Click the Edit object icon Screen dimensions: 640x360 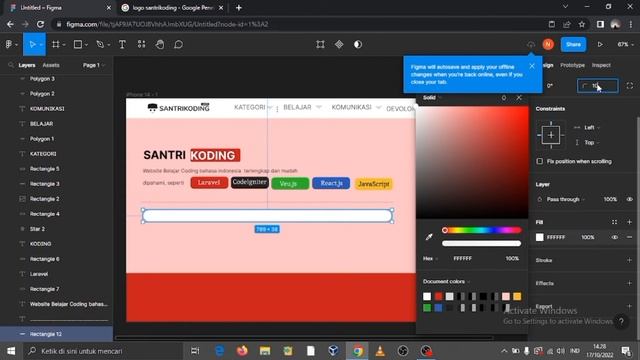click(320, 44)
